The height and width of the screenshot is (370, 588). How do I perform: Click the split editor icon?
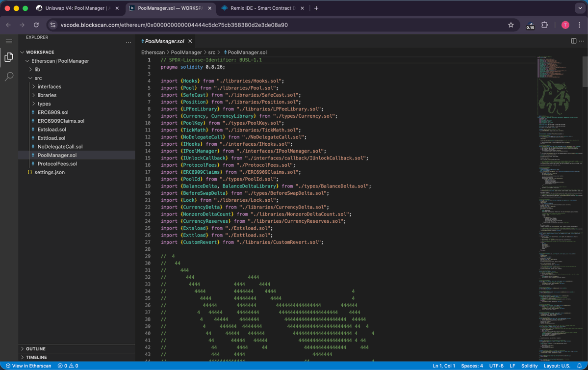click(x=573, y=41)
